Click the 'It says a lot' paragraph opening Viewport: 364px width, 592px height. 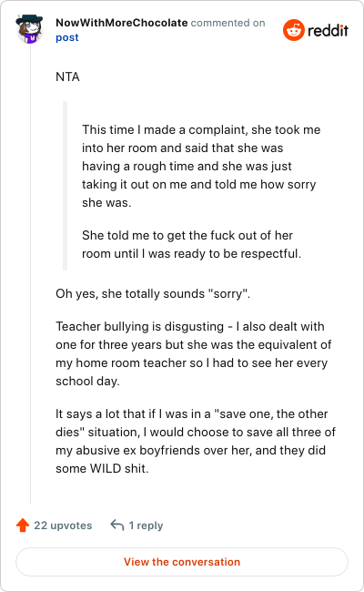(x=196, y=441)
